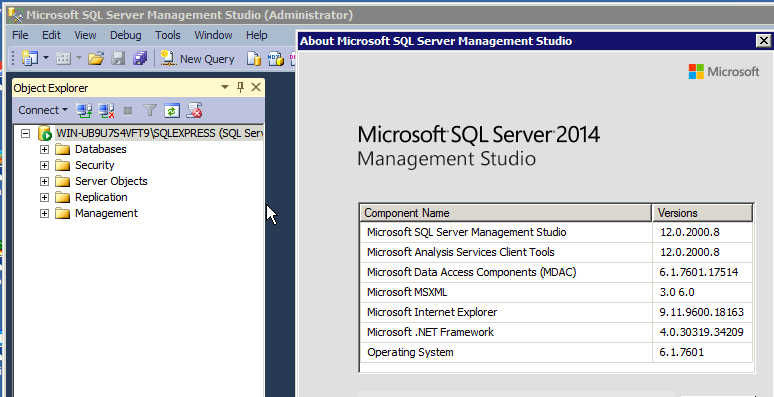
Task: Select the Microsoft SQL Server Management Studio row
Action: click(556, 232)
